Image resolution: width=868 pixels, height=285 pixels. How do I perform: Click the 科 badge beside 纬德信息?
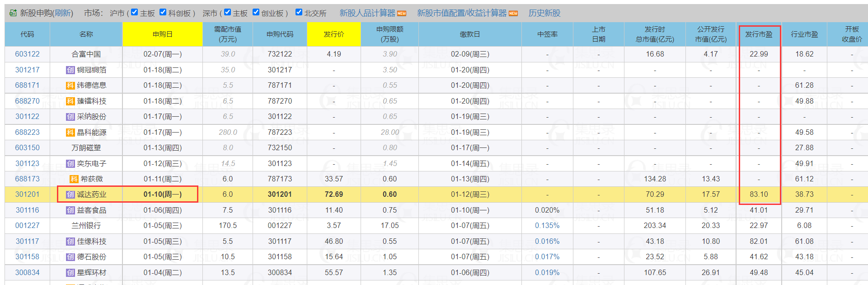tap(70, 85)
